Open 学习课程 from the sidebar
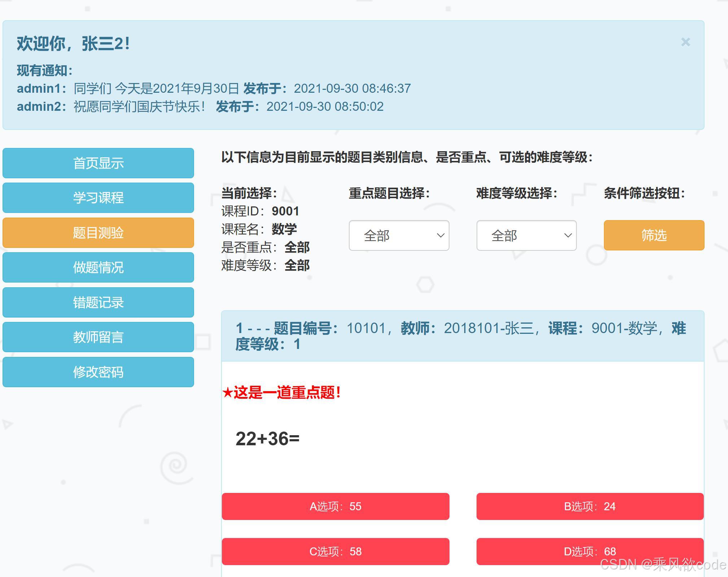The width and height of the screenshot is (728, 577). coord(98,198)
